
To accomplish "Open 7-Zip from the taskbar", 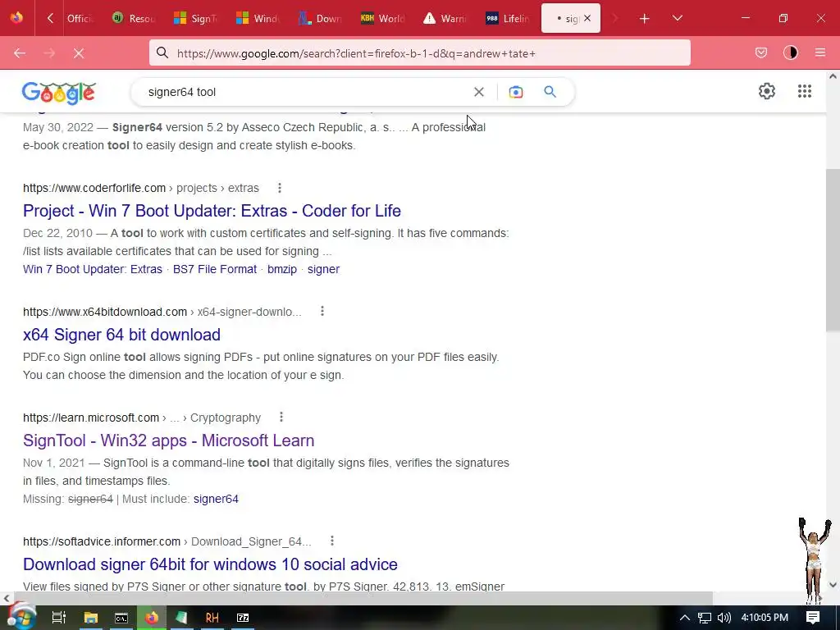I will pyautogui.click(x=243, y=618).
